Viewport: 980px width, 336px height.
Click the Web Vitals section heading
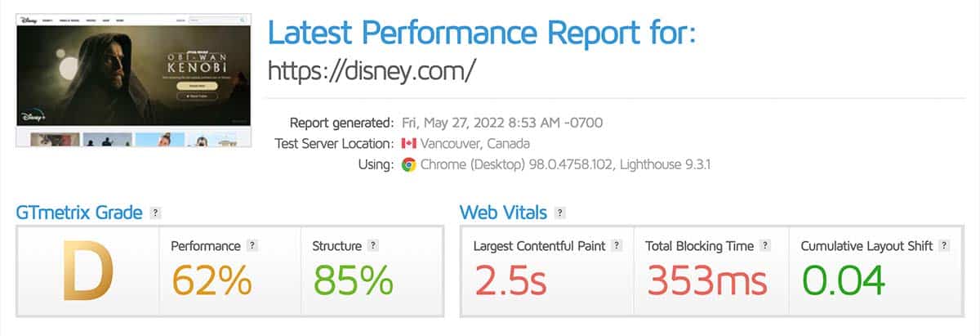pos(504,213)
